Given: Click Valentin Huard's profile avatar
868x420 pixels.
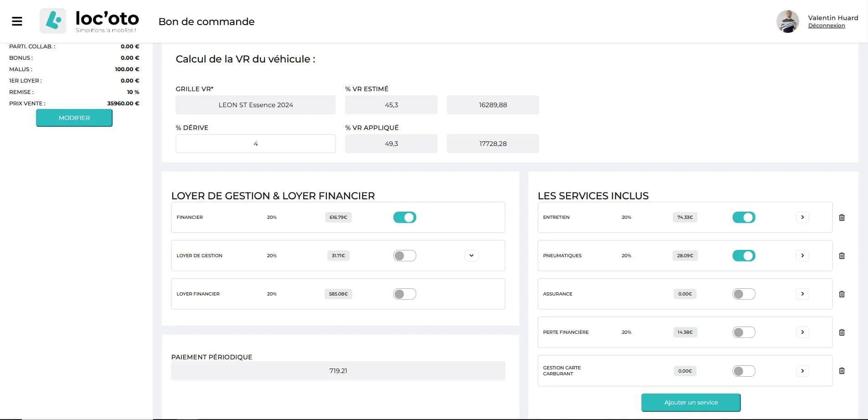Looking at the screenshot, I should [x=787, y=21].
